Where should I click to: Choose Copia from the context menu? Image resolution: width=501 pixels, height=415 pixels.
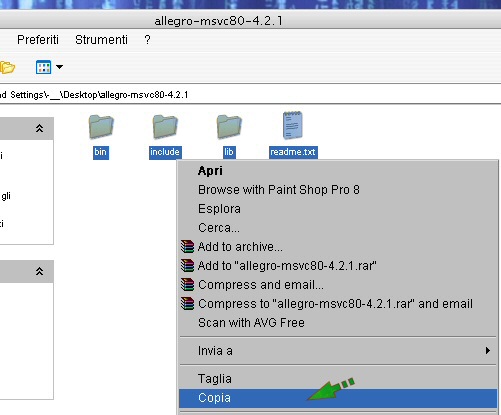338,398
